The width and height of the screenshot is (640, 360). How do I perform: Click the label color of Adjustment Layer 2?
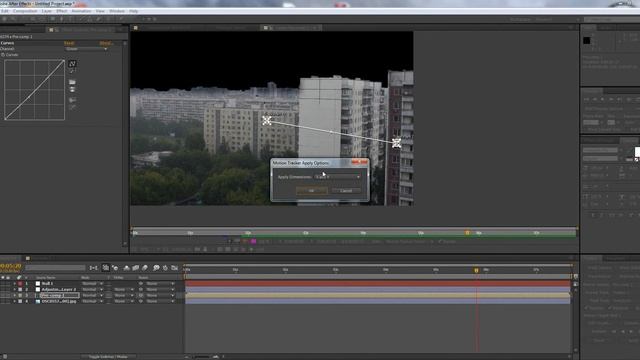[20, 289]
